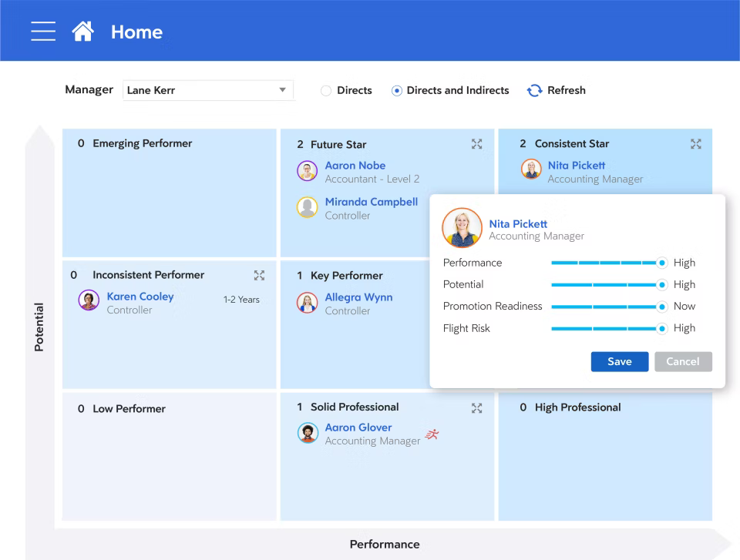Expand the Consistent Star box
The height and width of the screenshot is (560, 740).
pos(695,144)
